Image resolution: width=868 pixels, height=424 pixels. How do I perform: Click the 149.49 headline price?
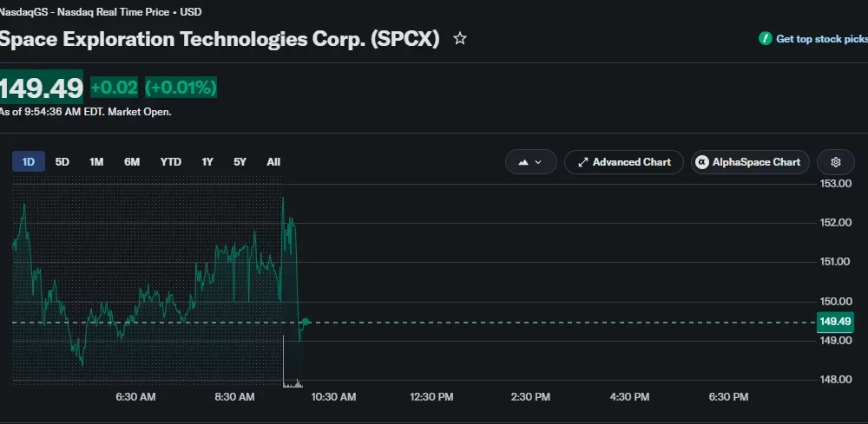[42, 88]
